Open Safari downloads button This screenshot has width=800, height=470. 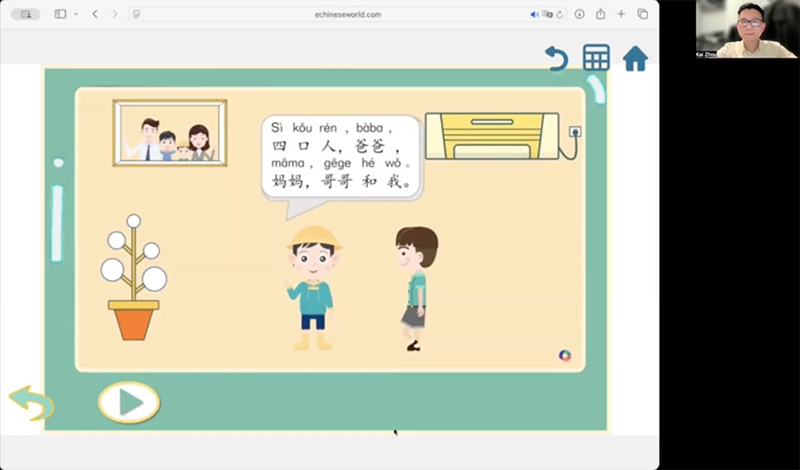point(580,14)
